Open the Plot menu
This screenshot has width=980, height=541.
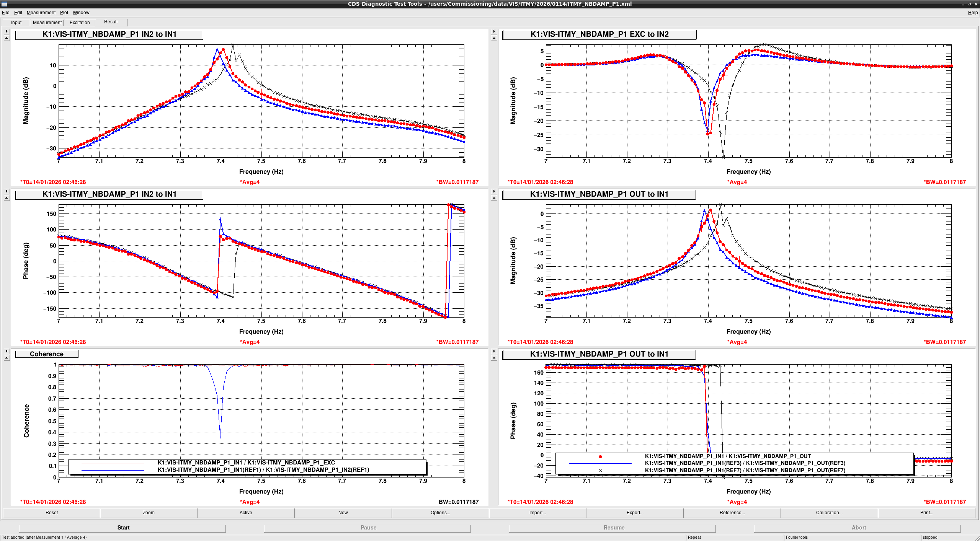[64, 13]
